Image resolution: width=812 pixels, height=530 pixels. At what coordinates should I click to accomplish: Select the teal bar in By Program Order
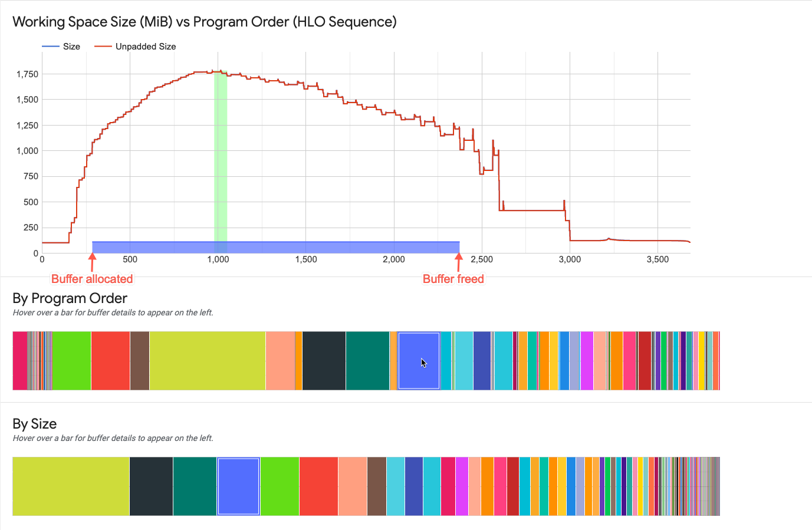pyautogui.click(x=367, y=361)
